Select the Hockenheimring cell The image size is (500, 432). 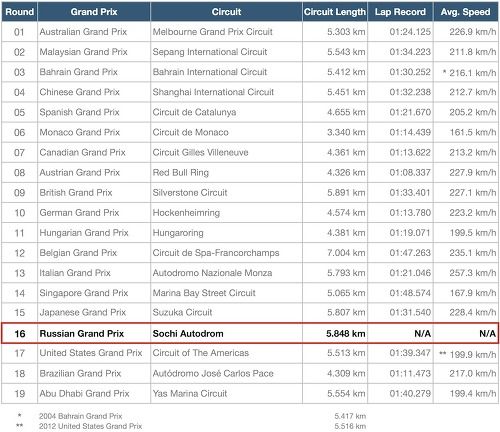point(226,212)
